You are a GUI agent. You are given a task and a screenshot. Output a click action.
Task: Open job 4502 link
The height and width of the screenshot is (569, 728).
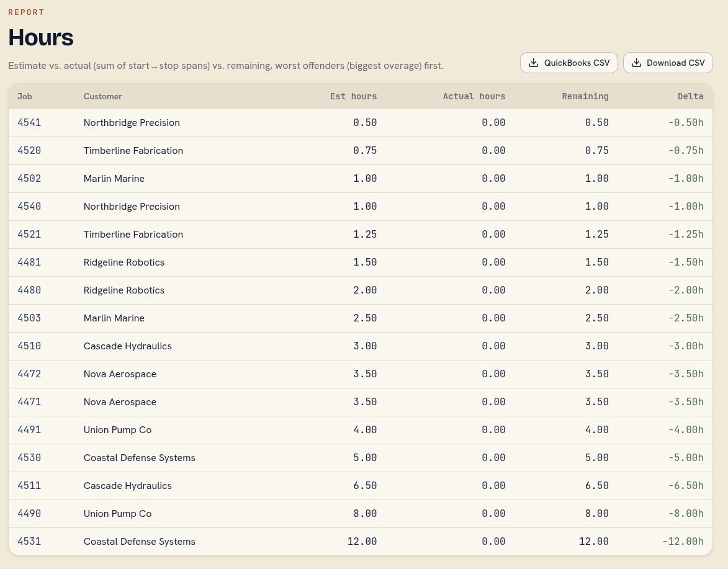click(x=29, y=178)
